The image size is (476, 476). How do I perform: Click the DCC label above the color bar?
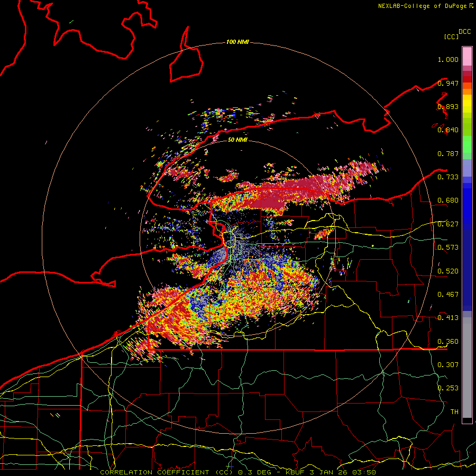[464, 32]
